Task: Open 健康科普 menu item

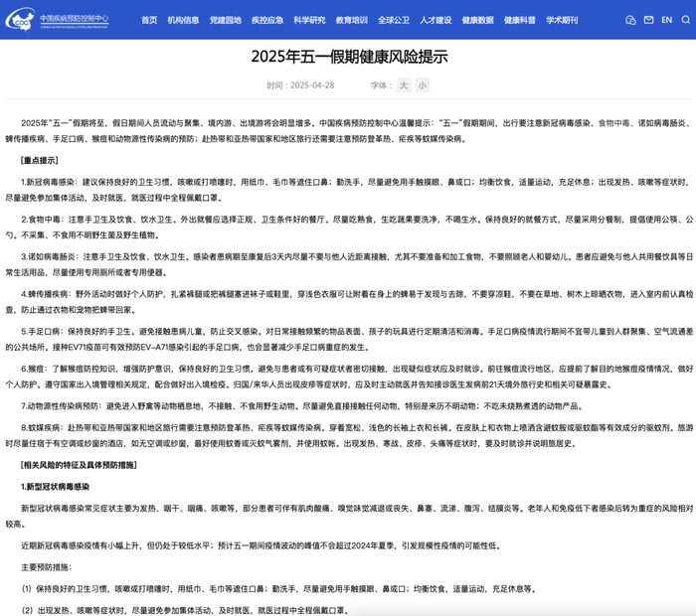Action: 520,20
